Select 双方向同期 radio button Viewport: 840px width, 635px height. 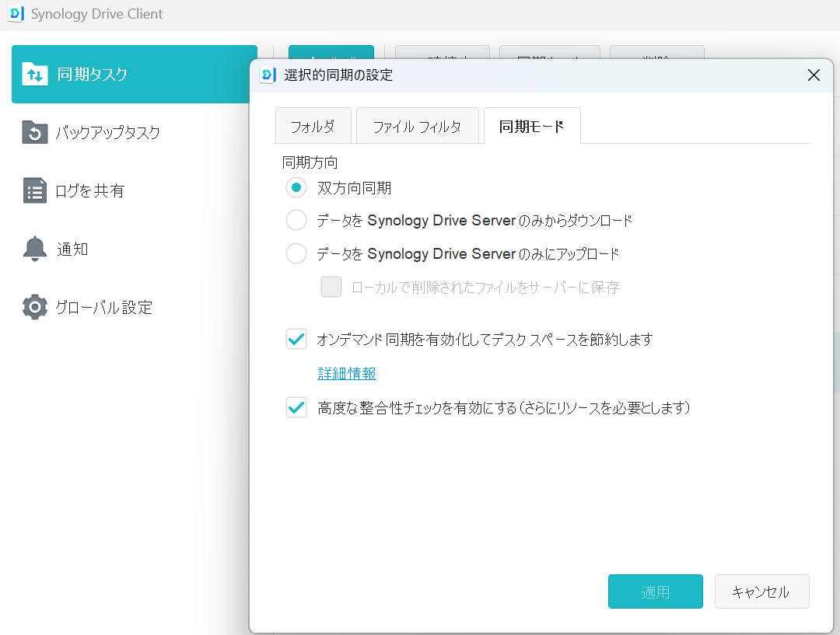[x=296, y=187]
